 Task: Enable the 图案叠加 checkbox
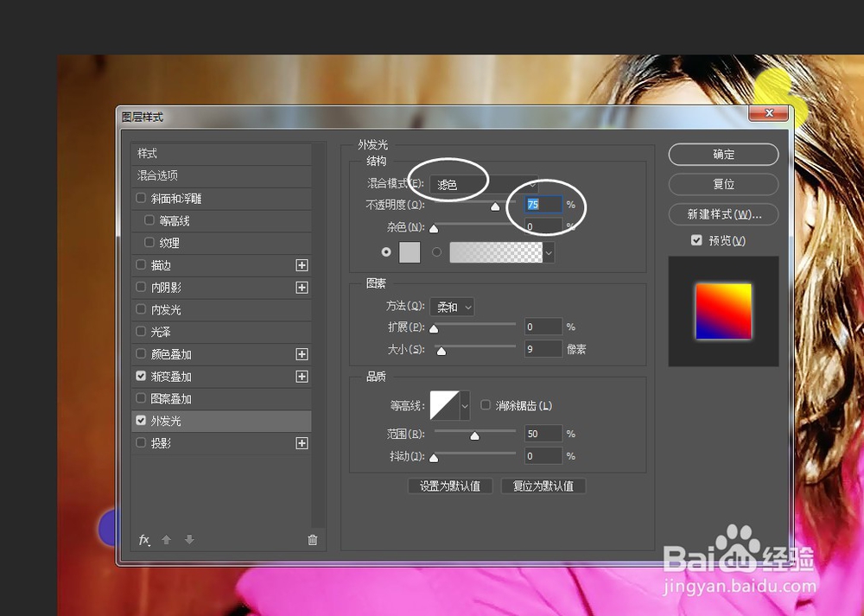[141, 397]
